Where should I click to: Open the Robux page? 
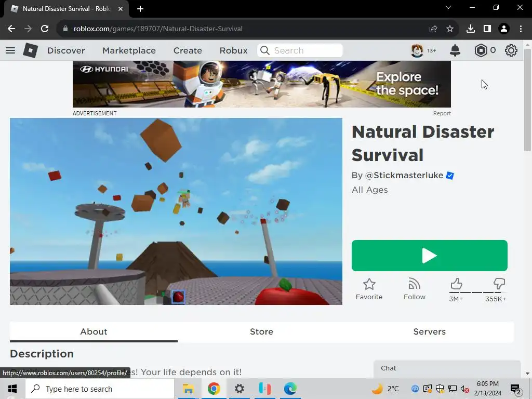pyautogui.click(x=233, y=50)
